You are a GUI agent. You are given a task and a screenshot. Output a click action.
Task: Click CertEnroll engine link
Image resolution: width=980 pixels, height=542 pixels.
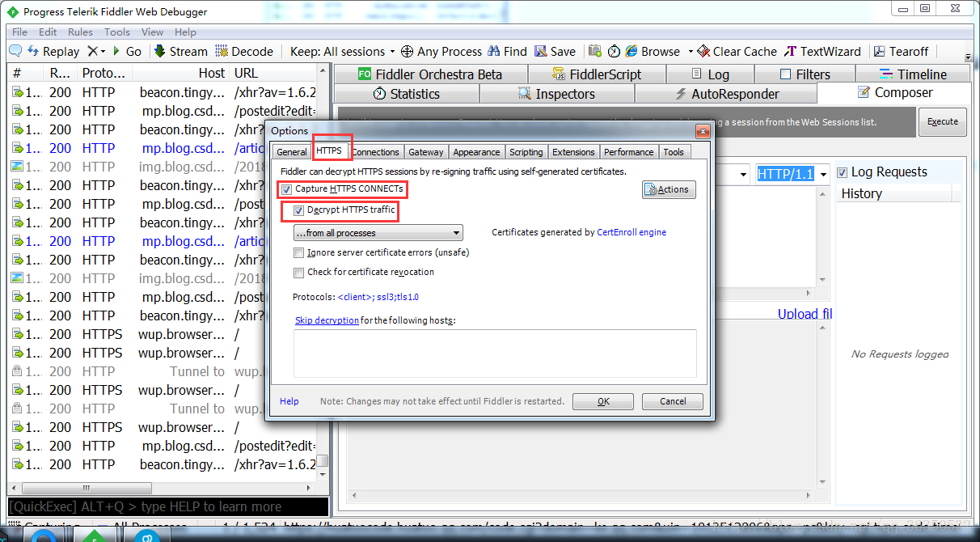[x=632, y=232]
